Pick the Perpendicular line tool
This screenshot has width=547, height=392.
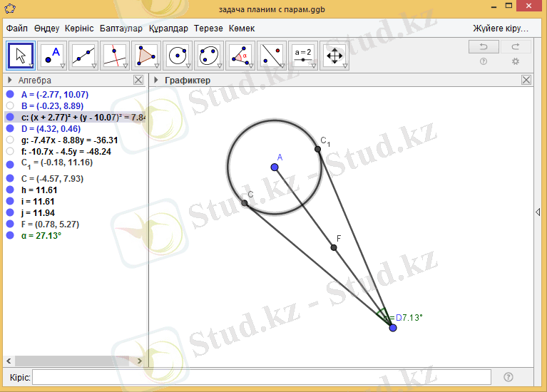point(115,54)
